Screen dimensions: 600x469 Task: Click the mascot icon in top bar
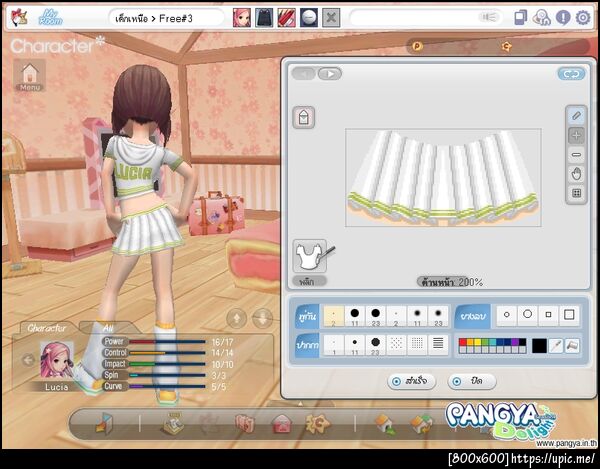pyautogui.click(x=19, y=18)
